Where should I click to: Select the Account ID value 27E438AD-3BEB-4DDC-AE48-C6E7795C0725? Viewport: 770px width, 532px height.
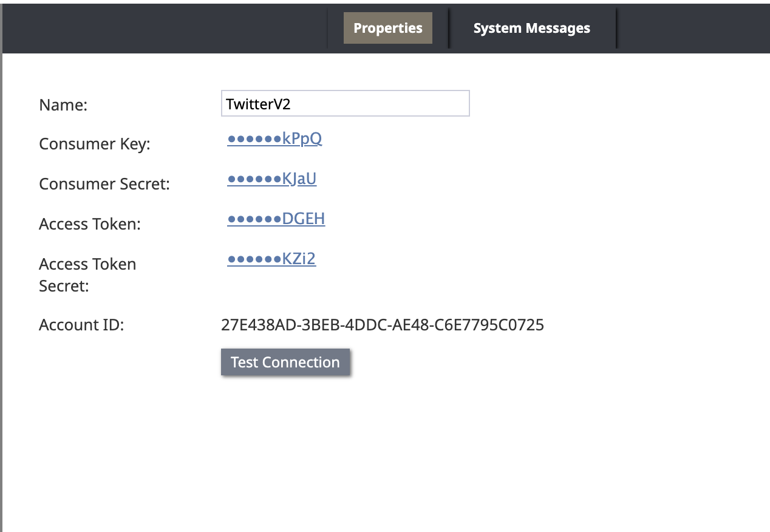(383, 325)
